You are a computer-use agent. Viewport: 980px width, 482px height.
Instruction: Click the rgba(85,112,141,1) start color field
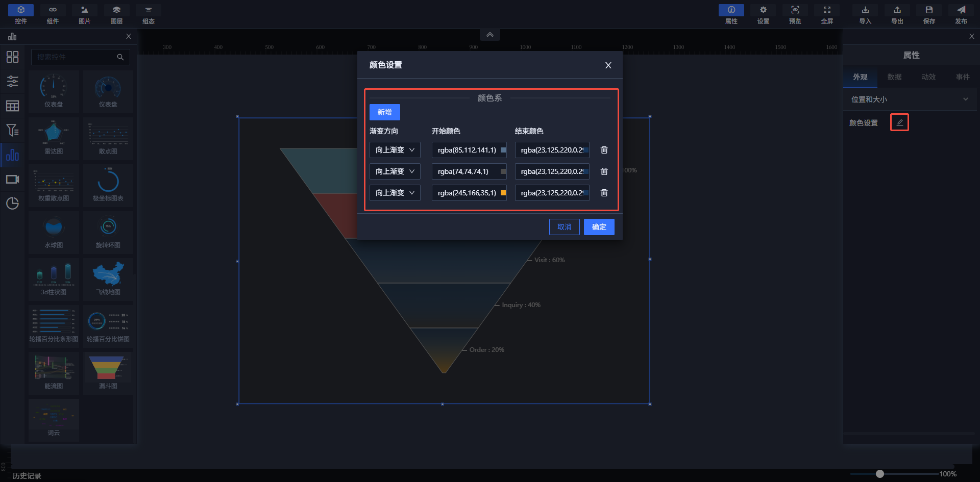(x=469, y=150)
